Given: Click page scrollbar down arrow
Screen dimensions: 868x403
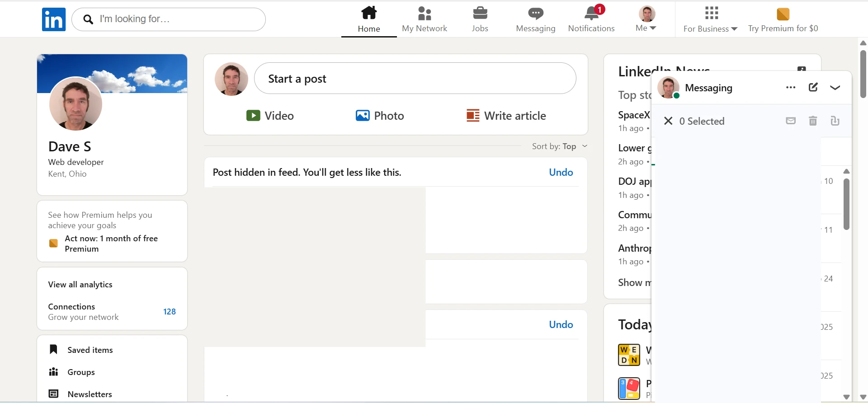Looking at the screenshot, I should click(863, 397).
